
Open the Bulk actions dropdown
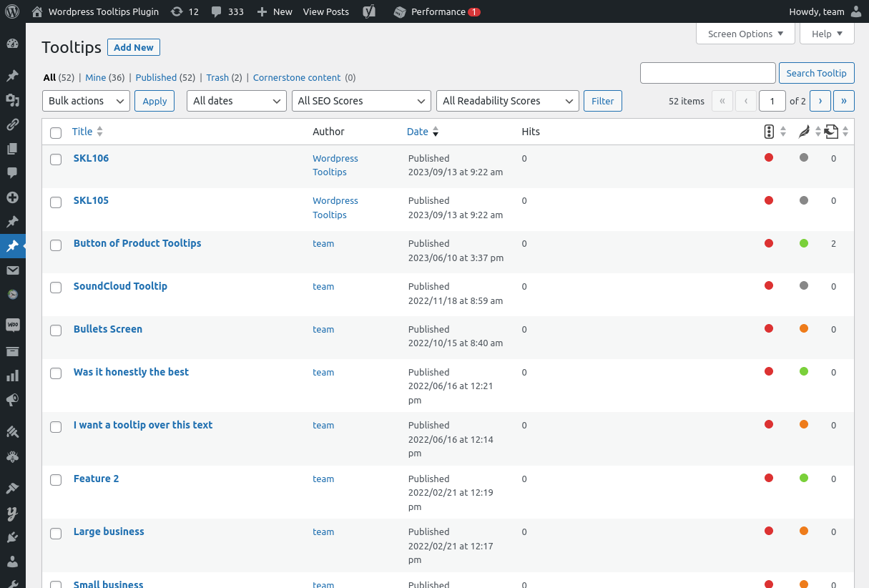(87, 101)
